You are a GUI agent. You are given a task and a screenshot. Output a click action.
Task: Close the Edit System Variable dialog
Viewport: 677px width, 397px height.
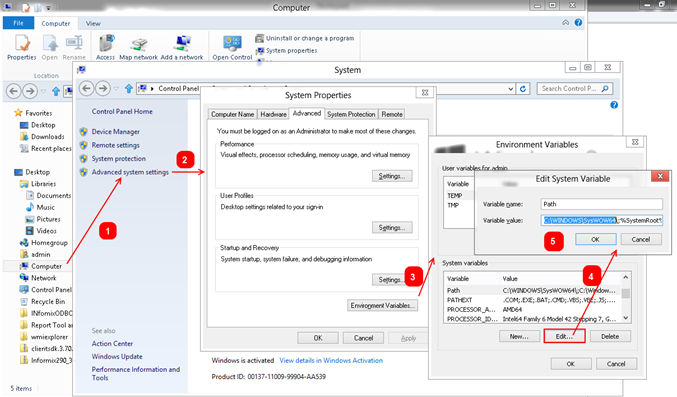tap(660, 176)
